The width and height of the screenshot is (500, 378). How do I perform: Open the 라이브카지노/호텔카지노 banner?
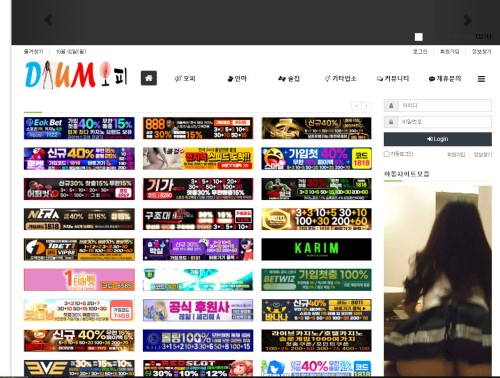pyautogui.click(x=316, y=341)
